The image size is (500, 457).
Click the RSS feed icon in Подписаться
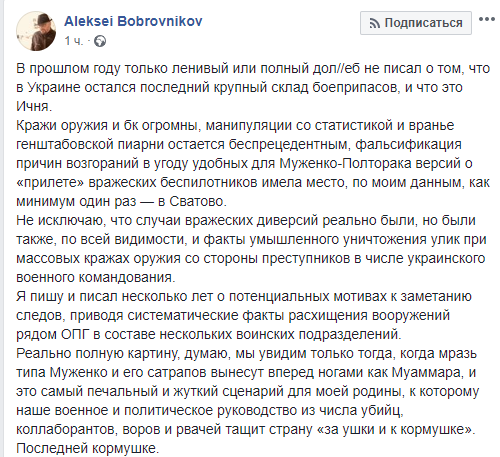375,23
